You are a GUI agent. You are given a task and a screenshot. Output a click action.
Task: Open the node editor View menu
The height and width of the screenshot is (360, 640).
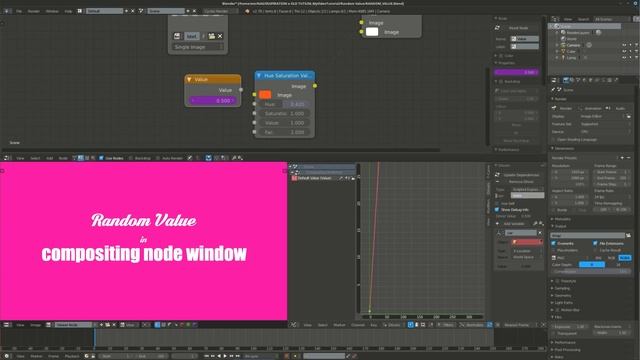tap(20, 158)
